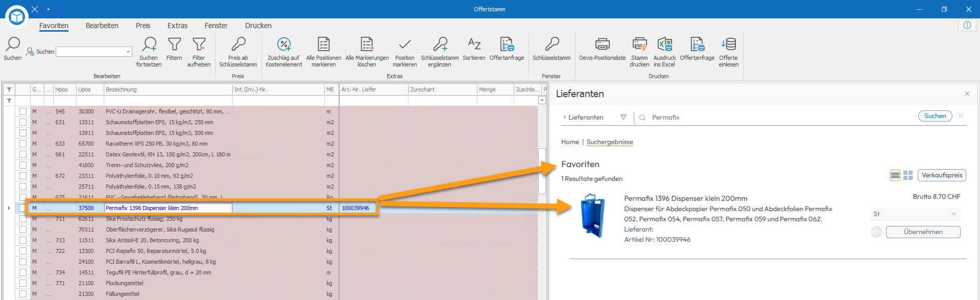
Task: Click Schlüsselstamm ergänzen icon
Action: click(440, 44)
